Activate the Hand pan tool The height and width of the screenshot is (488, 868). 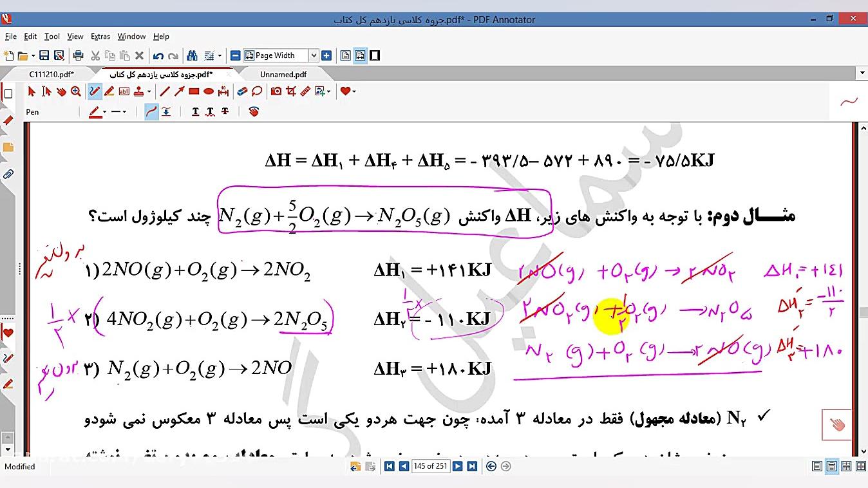61,91
